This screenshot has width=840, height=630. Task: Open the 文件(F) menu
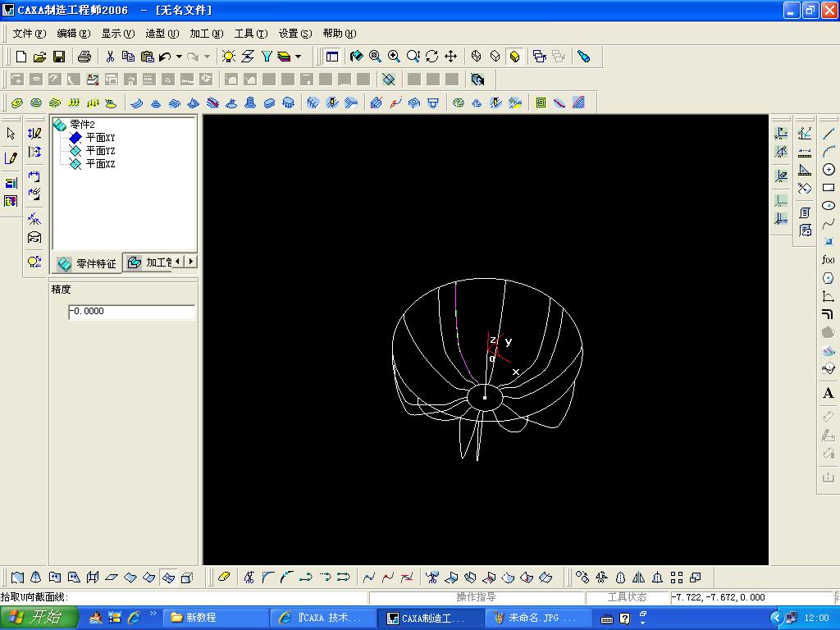point(29,33)
